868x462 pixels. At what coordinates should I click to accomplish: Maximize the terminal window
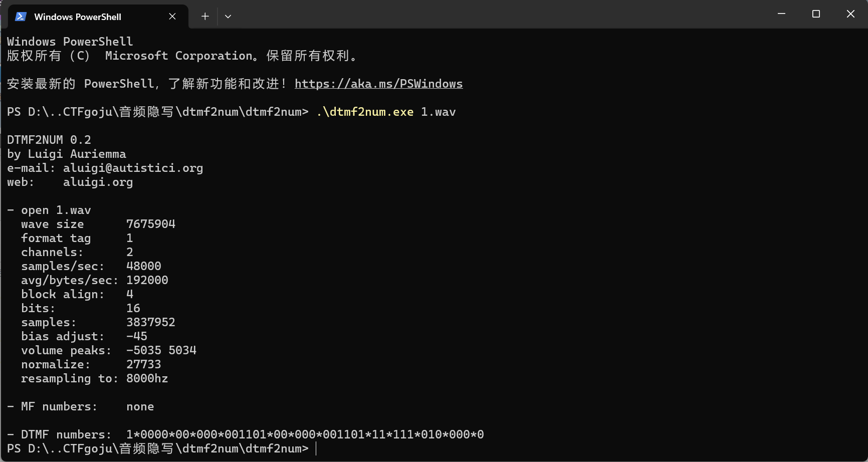pyautogui.click(x=816, y=14)
